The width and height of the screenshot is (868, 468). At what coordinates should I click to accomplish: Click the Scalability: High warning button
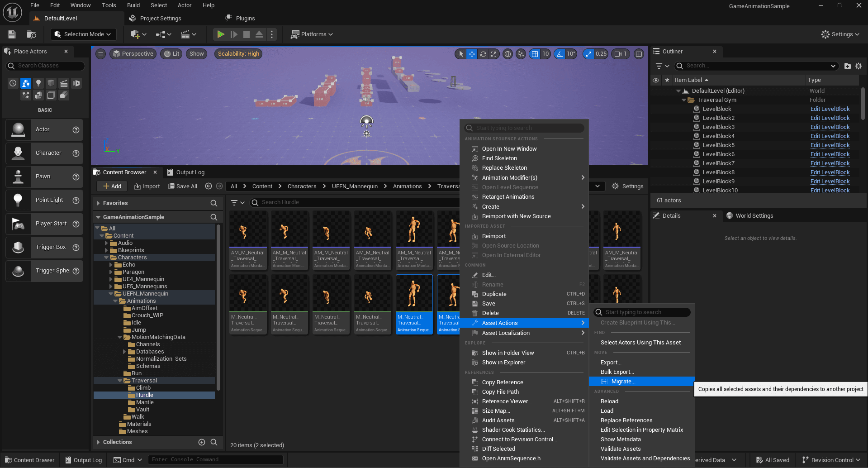click(238, 54)
